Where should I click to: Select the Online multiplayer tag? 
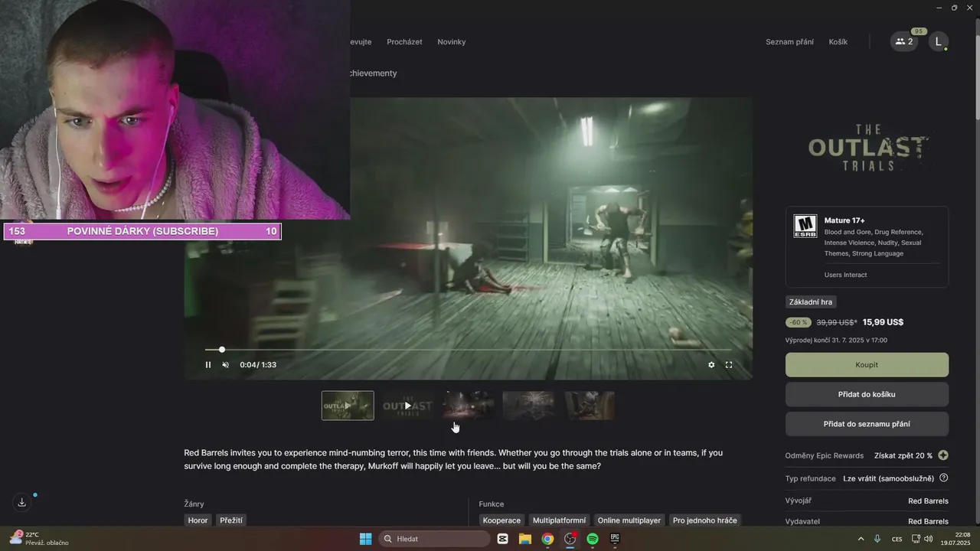[629, 520]
